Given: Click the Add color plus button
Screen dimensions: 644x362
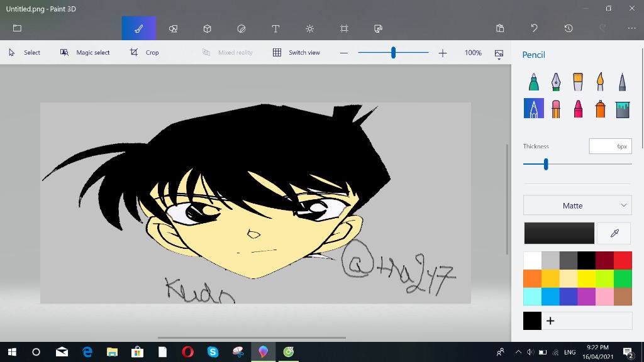Looking at the screenshot, I should pyautogui.click(x=550, y=321).
